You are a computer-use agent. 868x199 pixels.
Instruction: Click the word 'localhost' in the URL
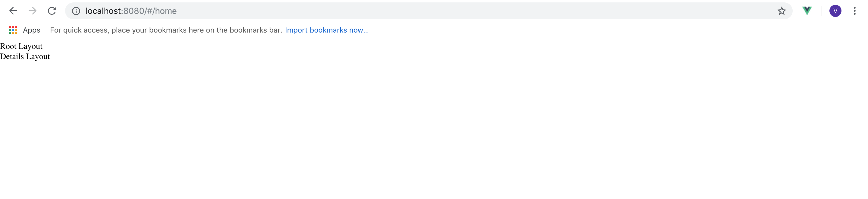[103, 11]
